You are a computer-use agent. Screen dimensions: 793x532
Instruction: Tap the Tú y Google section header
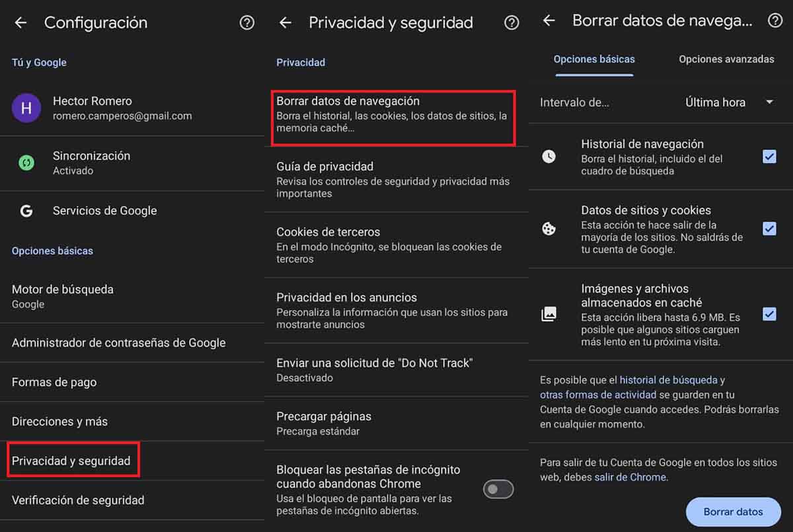point(39,63)
